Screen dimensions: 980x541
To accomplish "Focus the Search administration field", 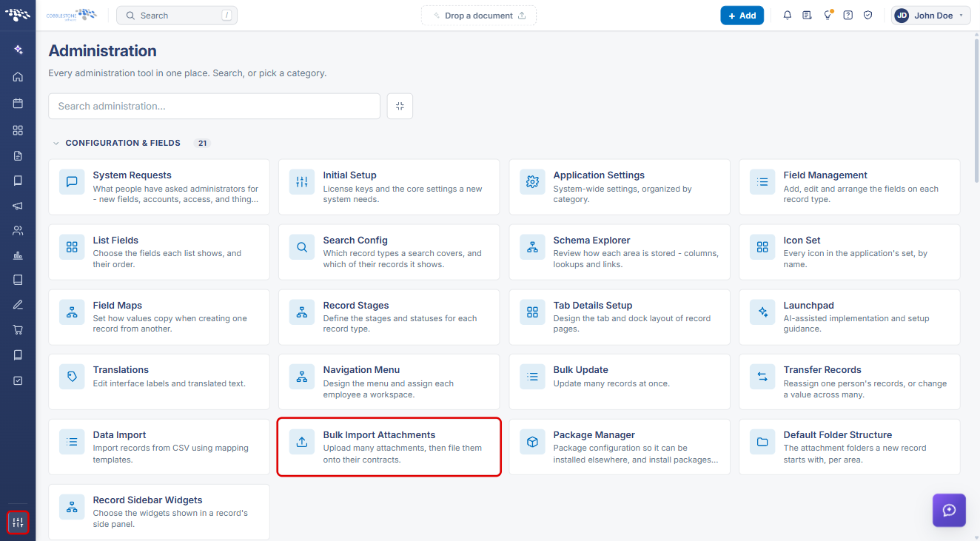I will coord(214,106).
